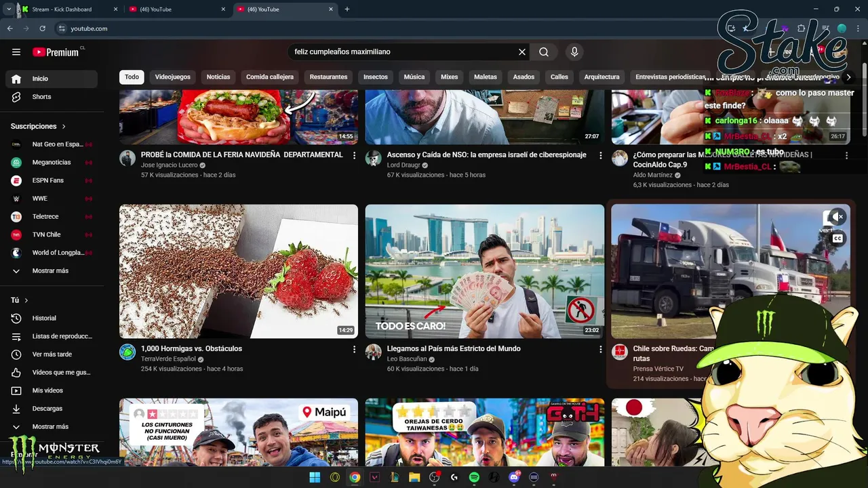Screen dimensions: 868x488
Task: Open the Suscripciones section chevron
Action: [64, 127]
